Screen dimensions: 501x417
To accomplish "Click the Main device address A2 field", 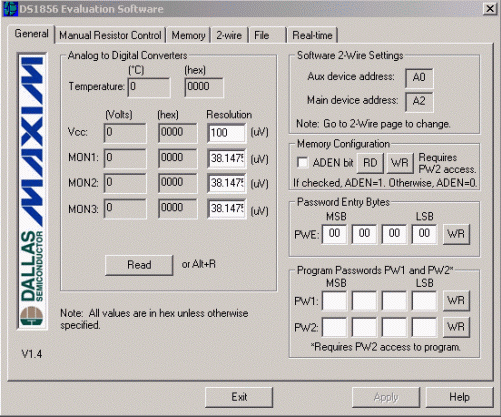I will 419,102.
